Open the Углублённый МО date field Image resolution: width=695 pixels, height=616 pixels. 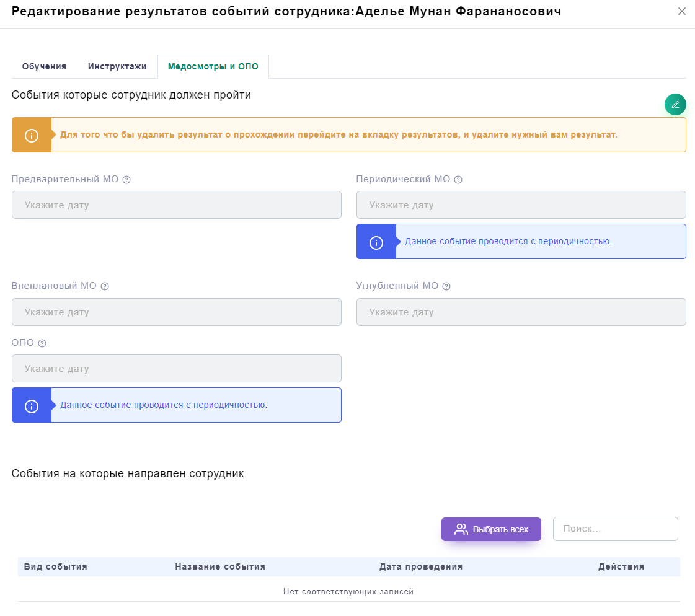point(521,312)
